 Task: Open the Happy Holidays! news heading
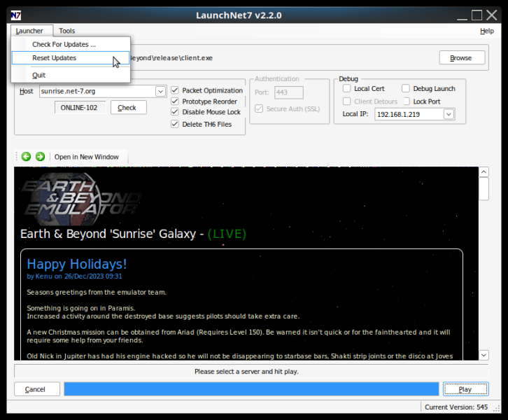(77, 264)
